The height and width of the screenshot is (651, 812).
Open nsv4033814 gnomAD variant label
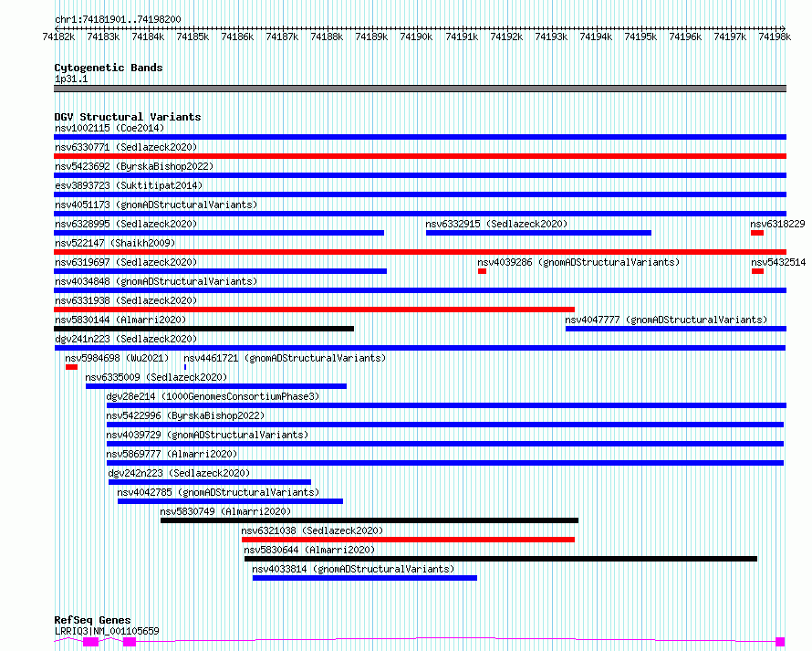click(x=353, y=569)
